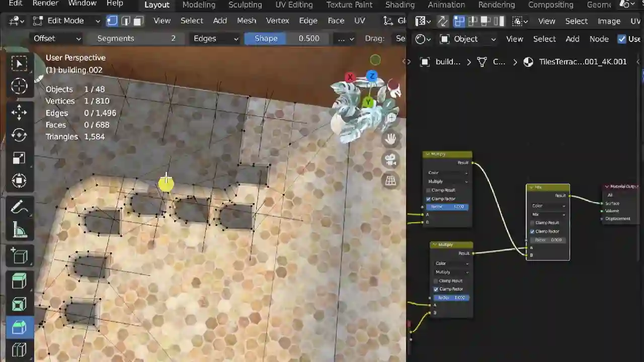Select the Move tool in the toolbar
Screen dimensions: 644x362
pos(19,113)
